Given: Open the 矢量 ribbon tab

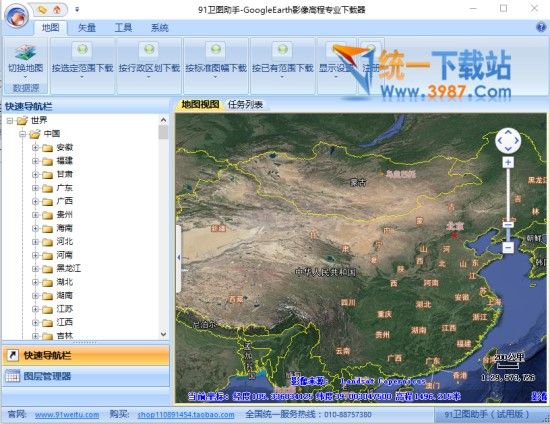Looking at the screenshot, I should pyautogui.click(x=87, y=27).
